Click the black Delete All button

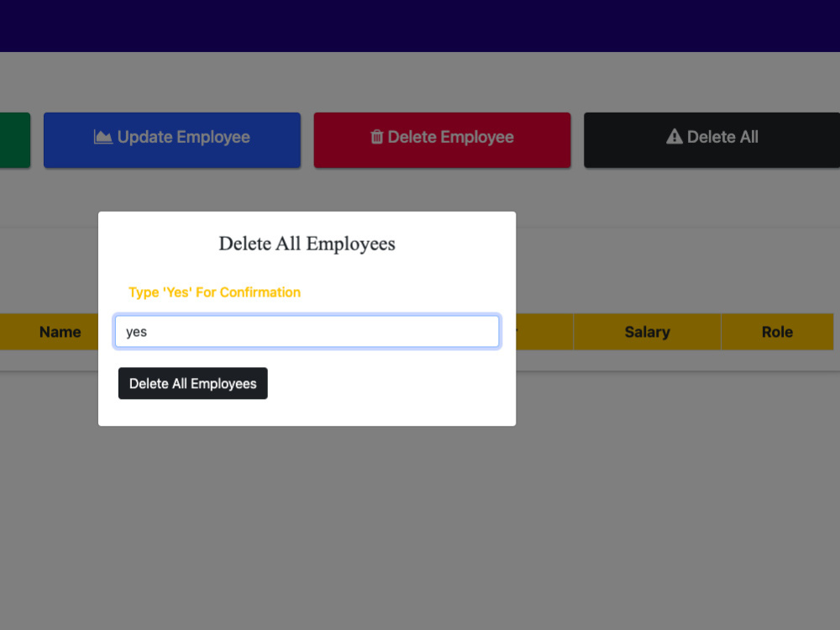(x=712, y=139)
